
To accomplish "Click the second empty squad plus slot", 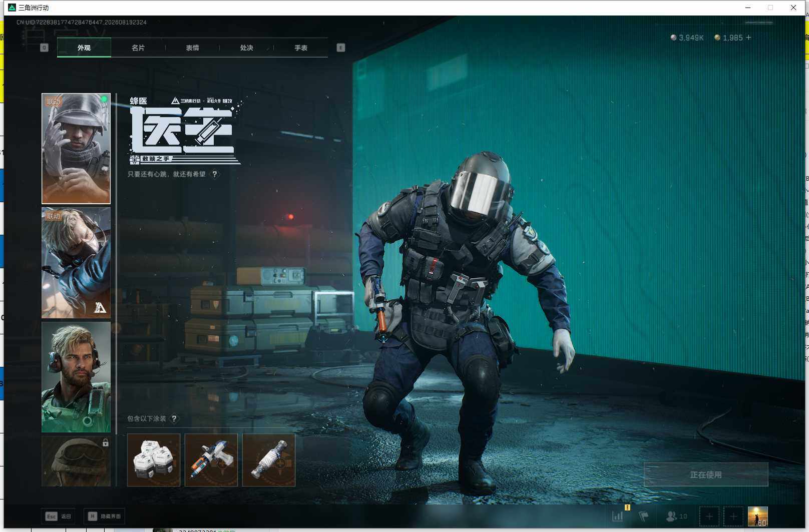I will coord(733,516).
